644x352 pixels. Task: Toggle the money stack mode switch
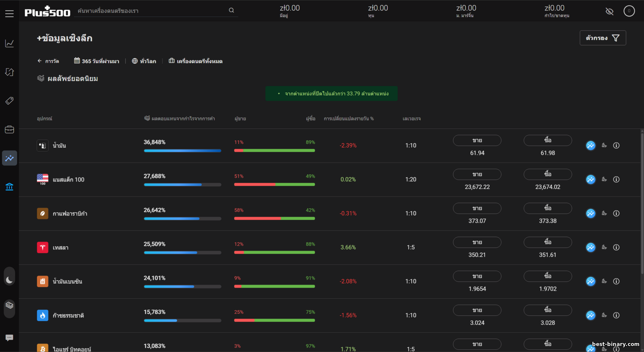pyautogui.click(x=9, y=306)
